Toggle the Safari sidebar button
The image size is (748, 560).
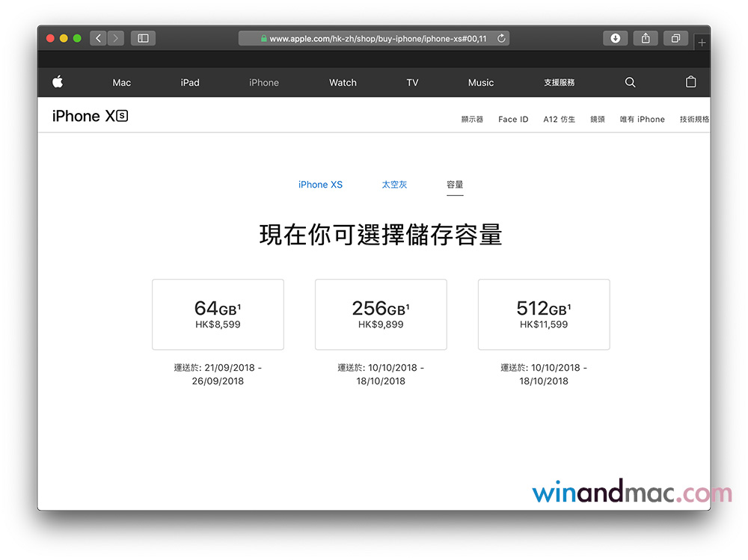click(143, 38)
